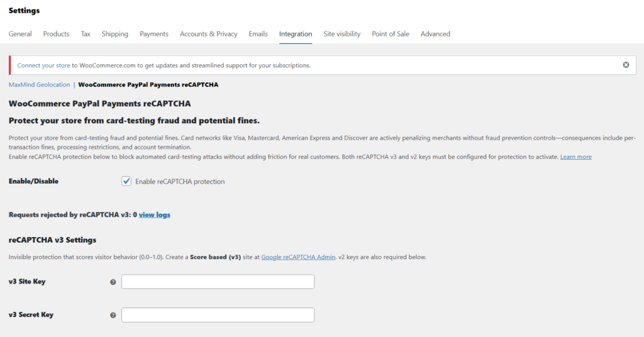The height and width of the screenshot is (337, 644).
Task: Toggle Enable reCAPTCHA protection checkbox
Action: tap(126, 181)
